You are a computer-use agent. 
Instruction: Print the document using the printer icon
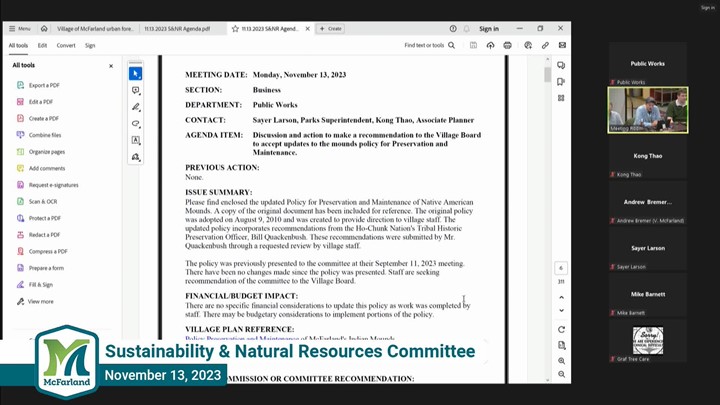507,45
